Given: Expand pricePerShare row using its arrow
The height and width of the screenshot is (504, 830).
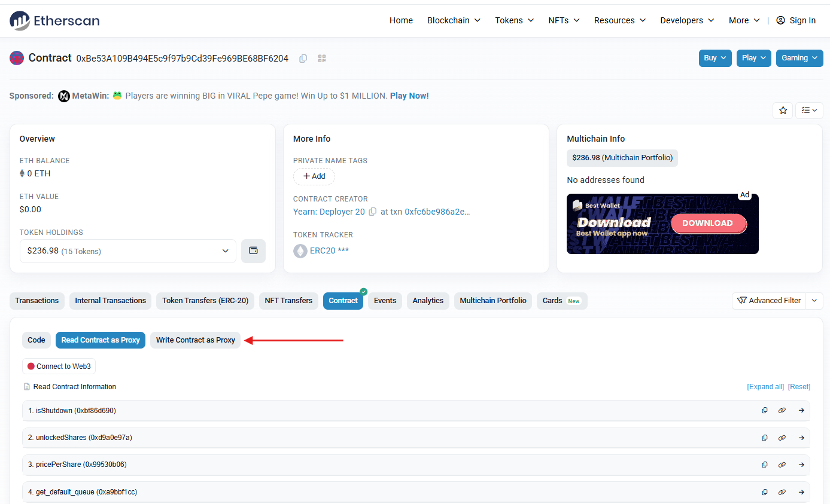Looking at the screenshot, I should [x=801, y=465].
